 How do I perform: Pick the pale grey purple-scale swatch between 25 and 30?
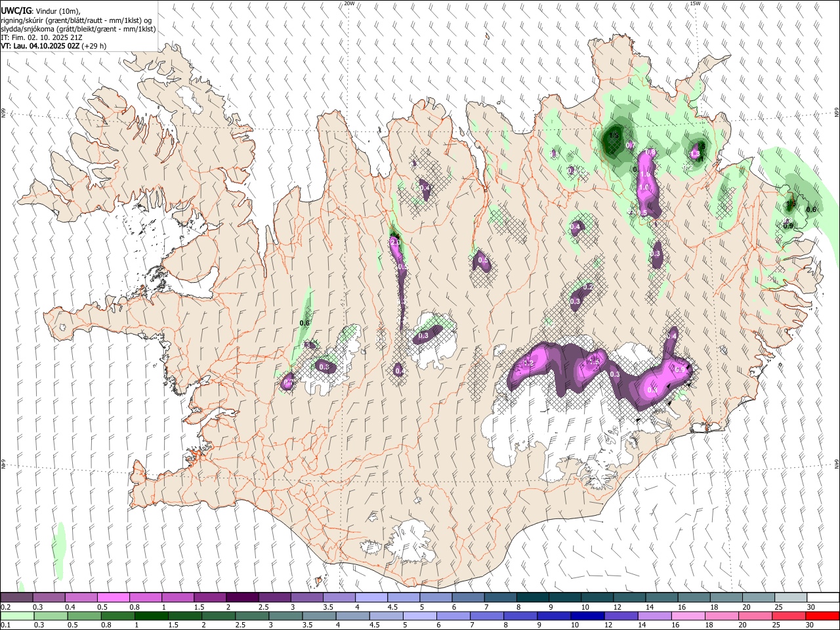pos(791,598)
